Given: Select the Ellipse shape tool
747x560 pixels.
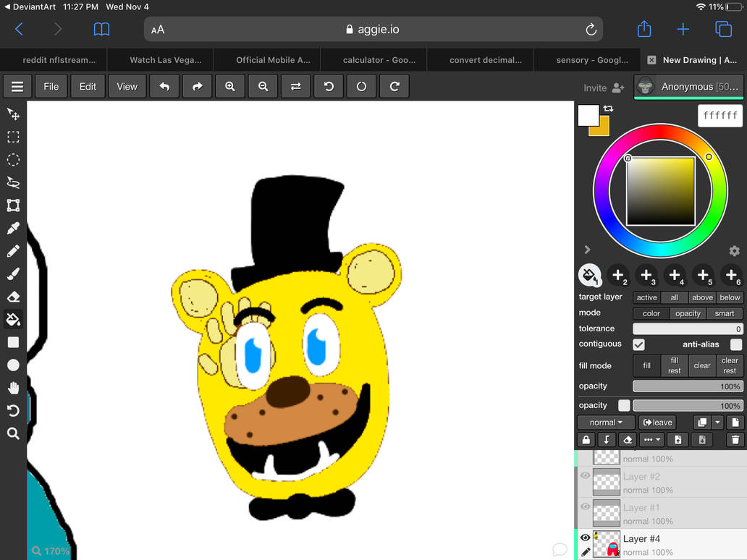Looking at the screenshot, I should [13, 365].
